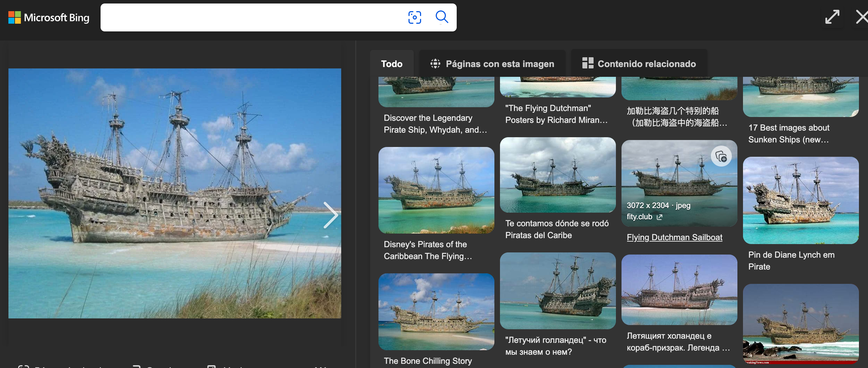Image resolution: width=868 pixels, height=368 pixels.
Task: Open external link icon beside fity.club
Action: [x=659, y=217]
